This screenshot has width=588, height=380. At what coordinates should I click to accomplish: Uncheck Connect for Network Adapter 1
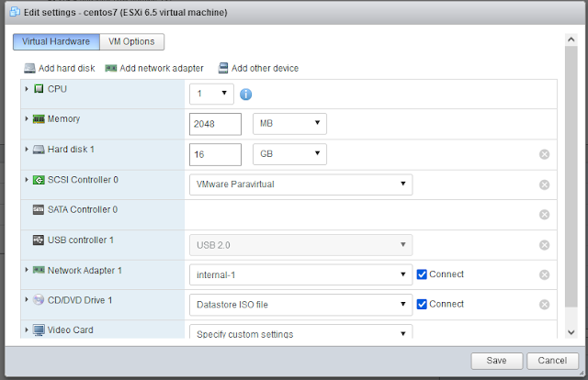[x=422, y=274]
